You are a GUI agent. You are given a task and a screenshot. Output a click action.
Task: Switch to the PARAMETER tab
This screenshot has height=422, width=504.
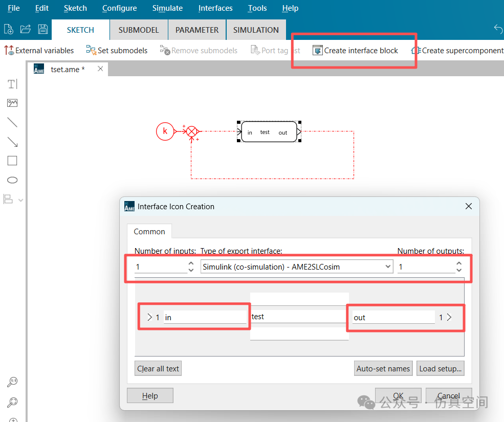[197, 30]
